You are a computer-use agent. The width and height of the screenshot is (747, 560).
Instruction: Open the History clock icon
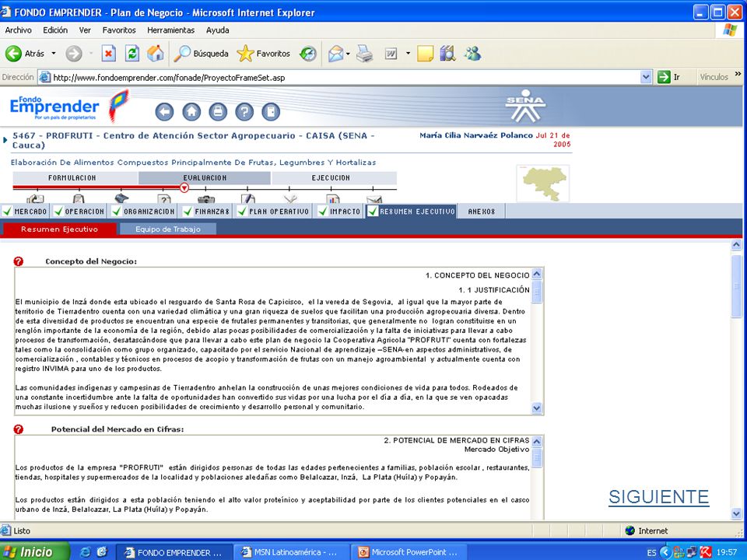(x=308, y=54)
